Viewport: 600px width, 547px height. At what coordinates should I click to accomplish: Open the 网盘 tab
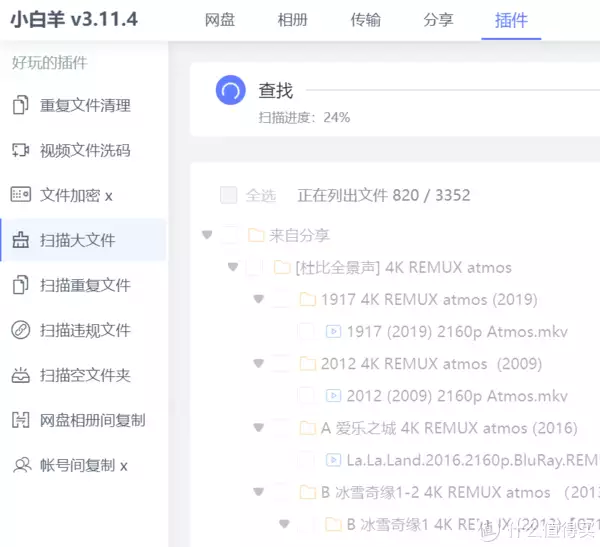220,20
